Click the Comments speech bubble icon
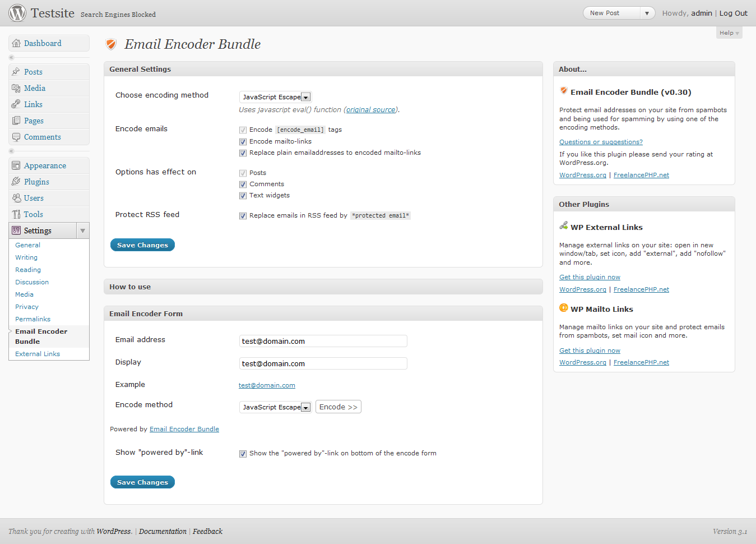The image size is (756, 544). (16, 137)
